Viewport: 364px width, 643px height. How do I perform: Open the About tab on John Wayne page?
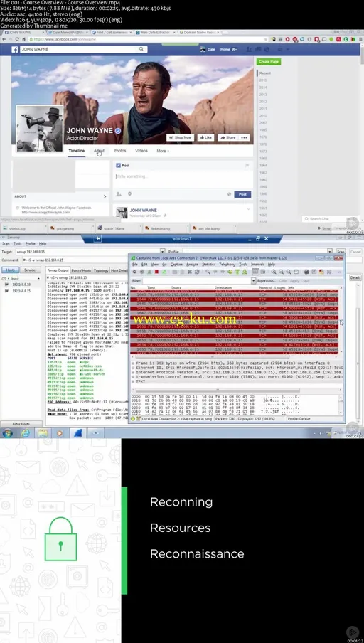(x=99, y=151)
